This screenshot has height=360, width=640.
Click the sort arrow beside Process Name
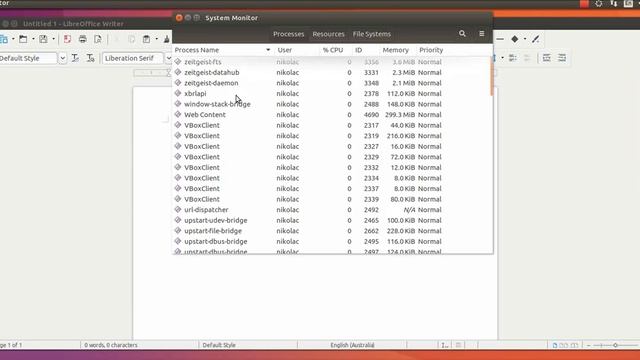268,50
